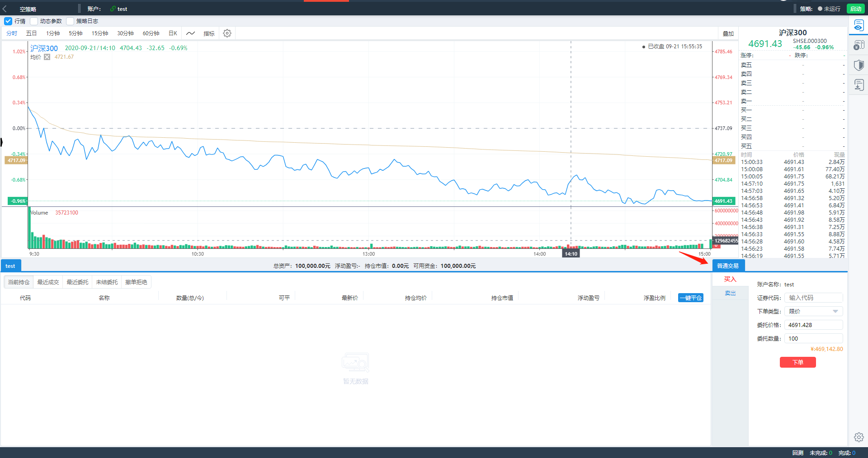Click the 卖五 order book row
Image resolution: width=868 pixels, height=458 pixels.
pyautogui.click(x=793, y=65)
